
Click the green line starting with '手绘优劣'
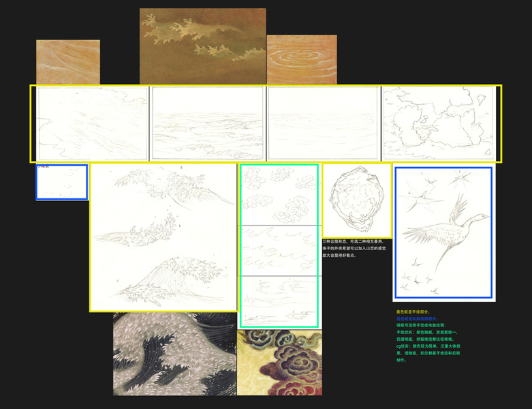[x=427, y=332]
